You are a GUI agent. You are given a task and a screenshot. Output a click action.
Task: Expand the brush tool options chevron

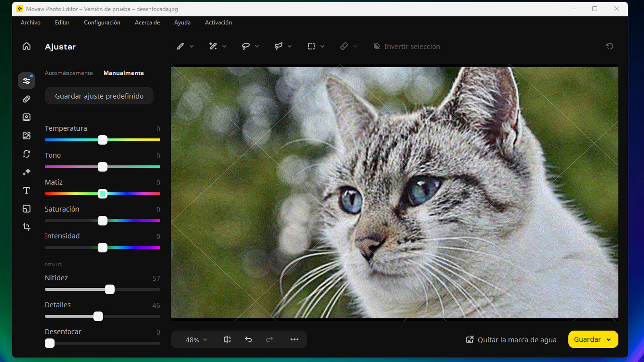click(x=192, y=46)
